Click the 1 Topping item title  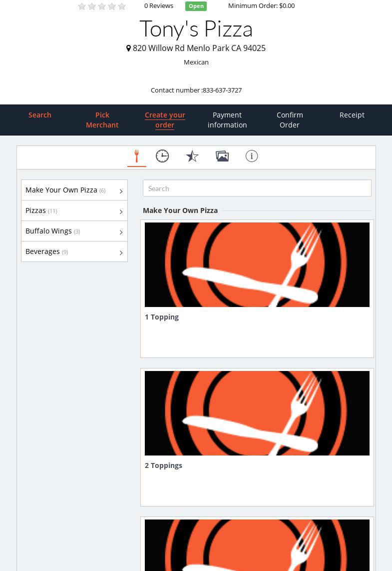[162, 317]
